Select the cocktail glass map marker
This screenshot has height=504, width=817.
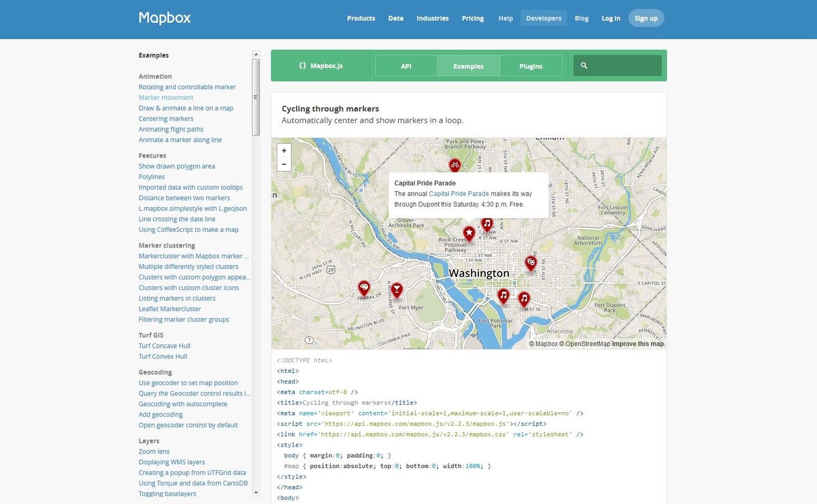coord(397,291)
